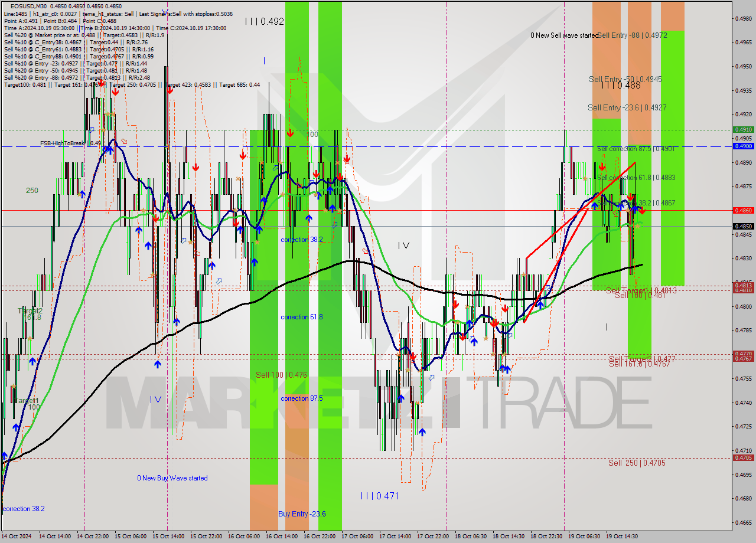Click the blue 0.4900 price tag
Viewport: 756px width, 543px height.
743,146
